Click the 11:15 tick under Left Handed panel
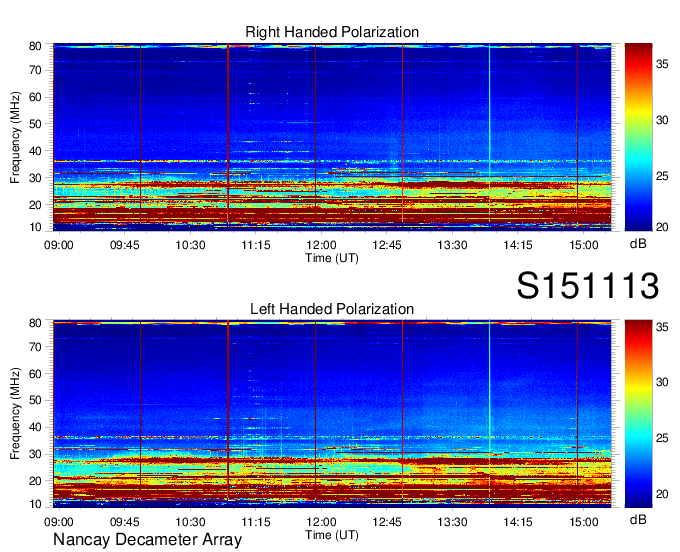Image resolution: width=680 pixels, height=552 pixels. (x=255, y=522)
